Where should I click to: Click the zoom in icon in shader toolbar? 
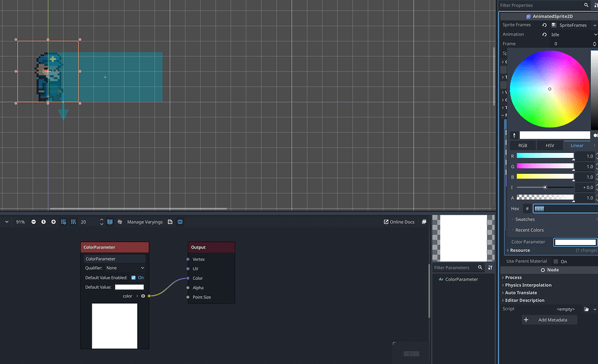click(53, 222)
